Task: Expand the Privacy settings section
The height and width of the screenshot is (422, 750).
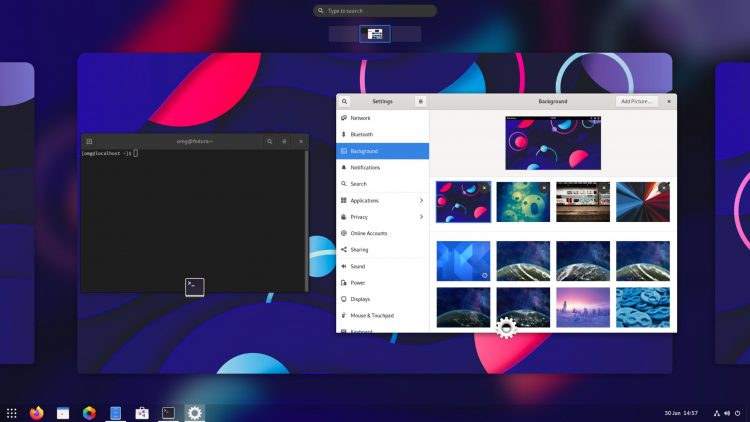Action: pos(382,217)
